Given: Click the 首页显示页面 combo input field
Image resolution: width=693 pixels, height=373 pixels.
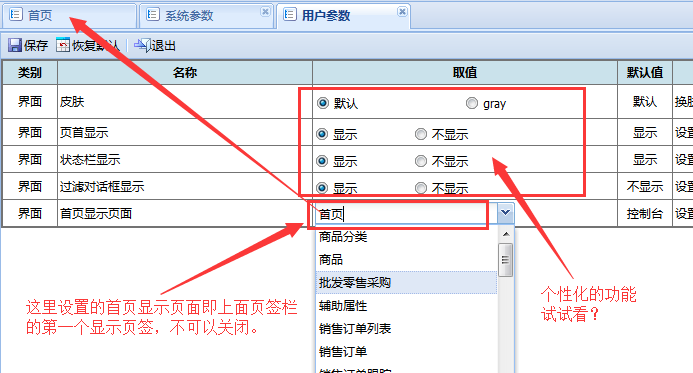Looking at the screenshot, I should (x=407, y=214).
